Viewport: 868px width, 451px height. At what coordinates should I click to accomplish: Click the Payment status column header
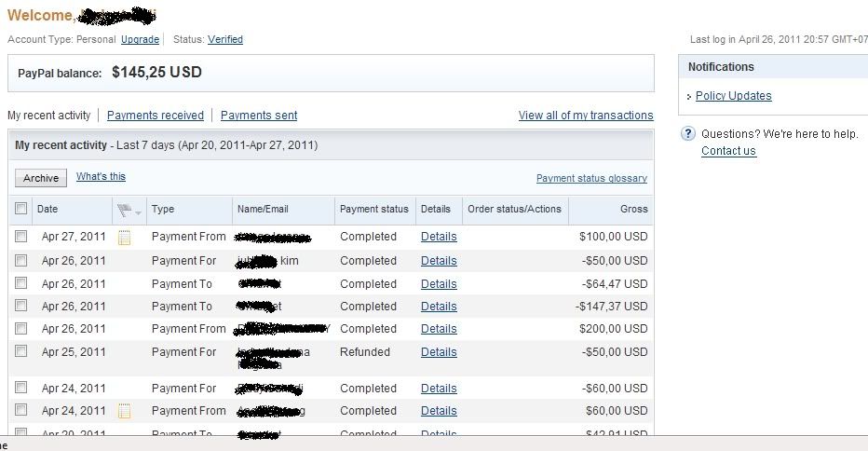click(x=374, y=209)
